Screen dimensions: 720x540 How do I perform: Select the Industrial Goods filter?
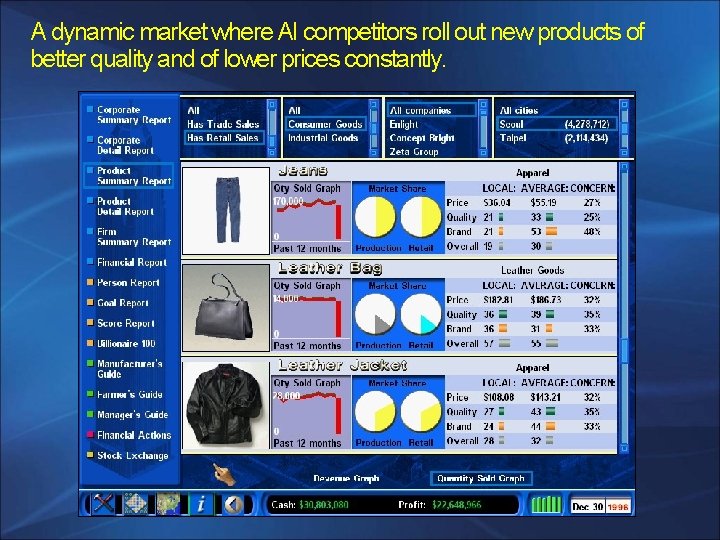tap(323, 137)
